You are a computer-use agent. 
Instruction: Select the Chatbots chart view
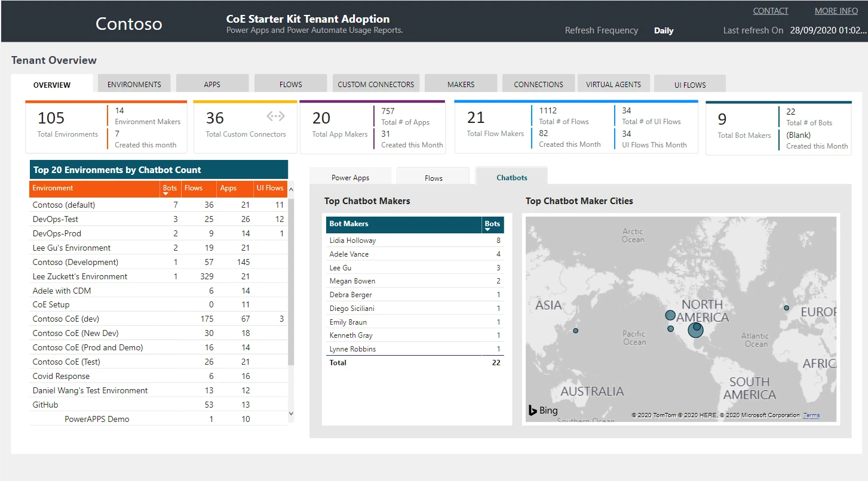click(x=511, y=178)
